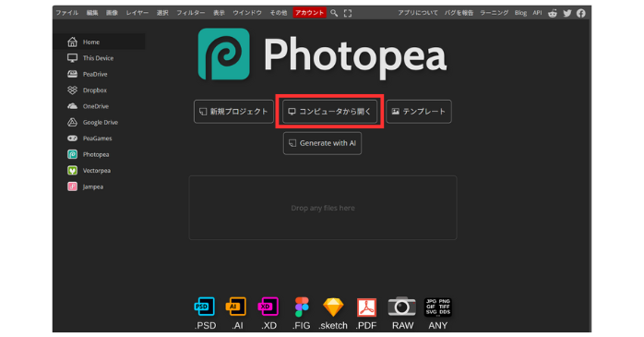The width and height of the screenshot is (644, 337).
Task: Open the バグを報告 link
Action: pos(459,13)
